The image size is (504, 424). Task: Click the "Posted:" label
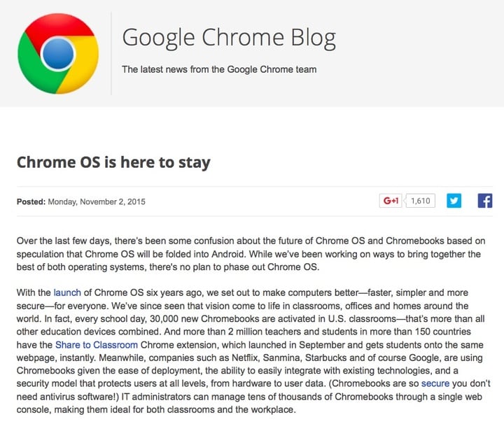click(x=31, y=202)
